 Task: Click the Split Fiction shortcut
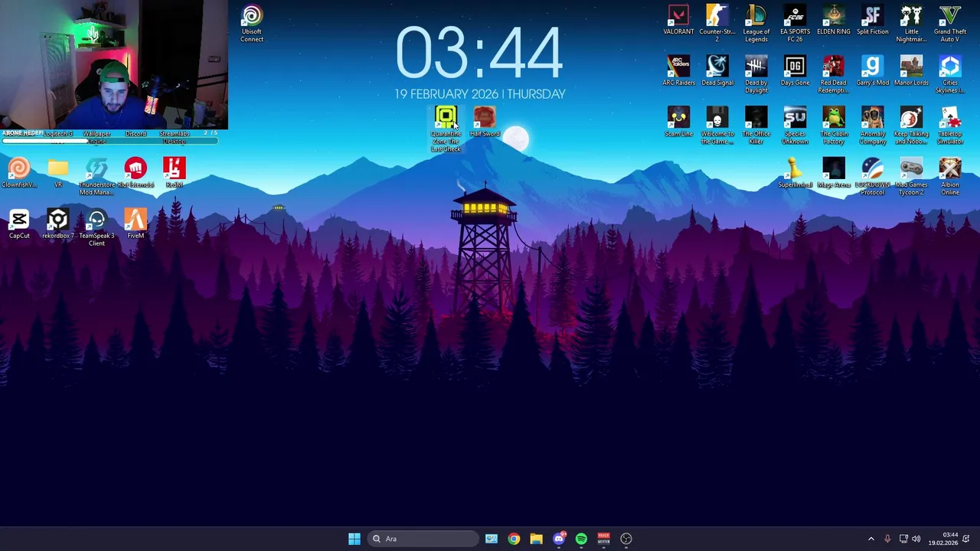coord(873,21)
